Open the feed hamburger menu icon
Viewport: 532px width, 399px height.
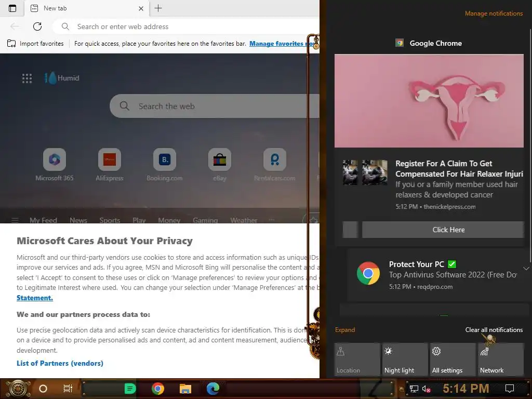(15, 220)
